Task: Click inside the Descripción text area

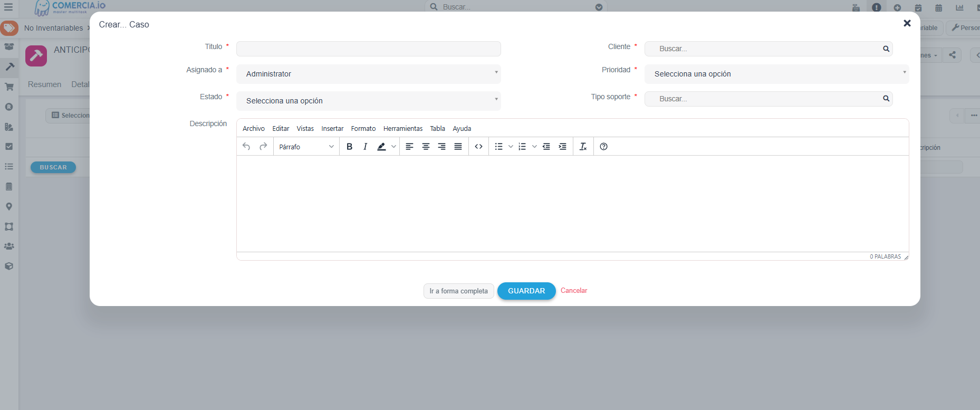Action: [573, 204]
